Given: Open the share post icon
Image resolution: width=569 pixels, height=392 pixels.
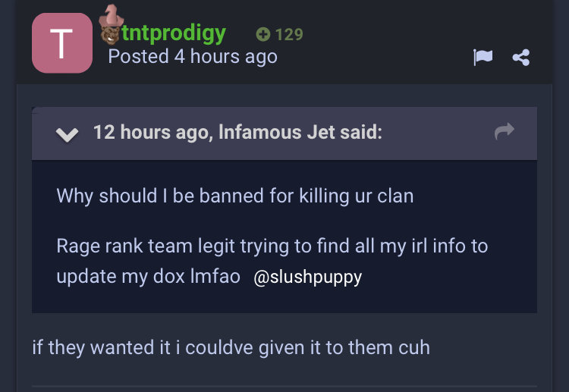Looking at the screenshot, I should tap(521, 58).
